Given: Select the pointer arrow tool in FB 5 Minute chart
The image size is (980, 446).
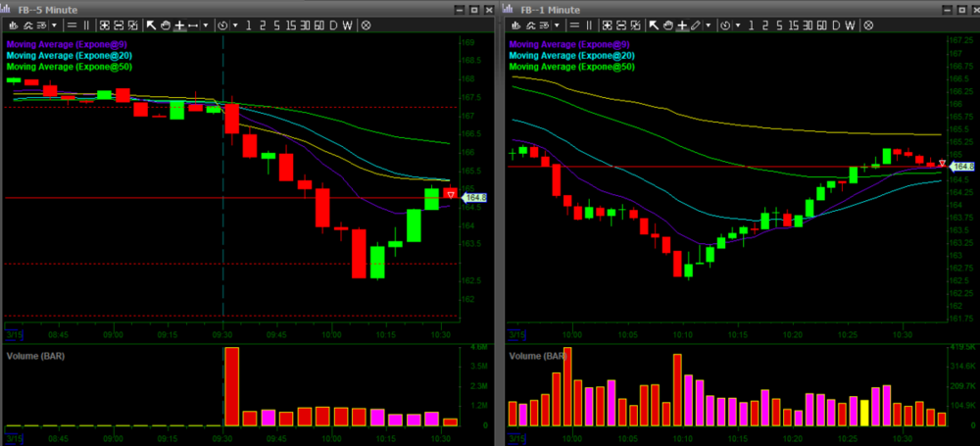Looking at the screenshot, I should pyautogui.click(x=152, y=25).
